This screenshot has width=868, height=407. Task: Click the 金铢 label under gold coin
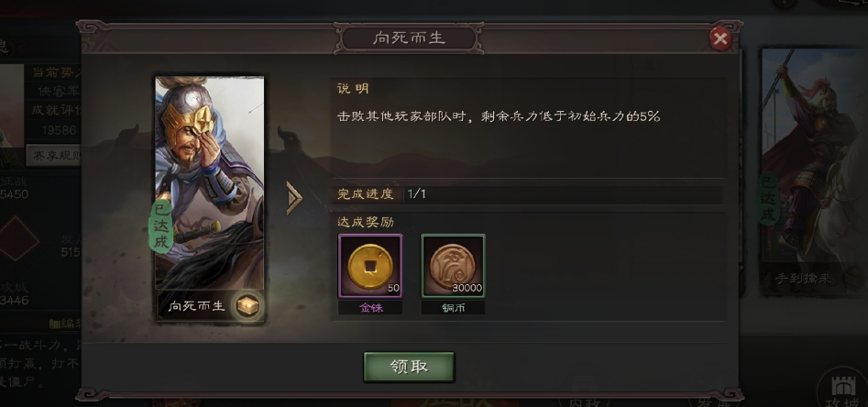click(370, 308)
